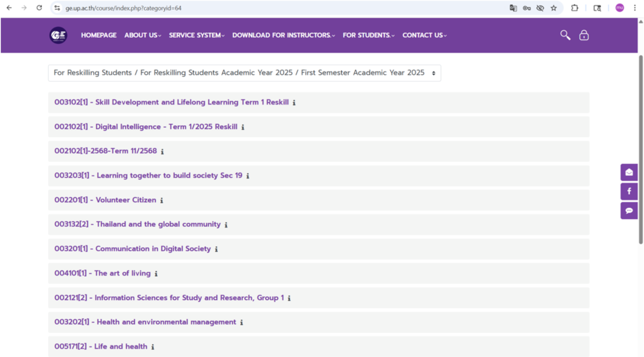
Task: Show info for Information Sciences for Study and Research
Action: click(x=289, y=298)
